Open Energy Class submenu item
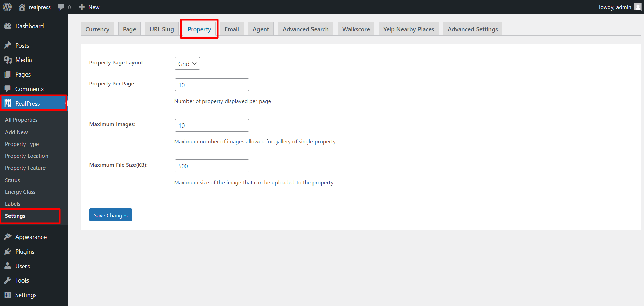This screenshot has width=644, height=306. (x=20, y=192)
